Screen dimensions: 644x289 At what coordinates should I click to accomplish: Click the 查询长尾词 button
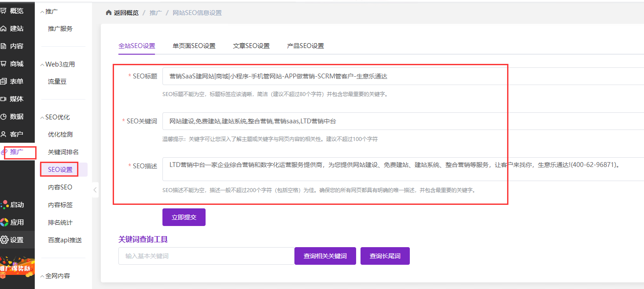click(x=385, y=256)
